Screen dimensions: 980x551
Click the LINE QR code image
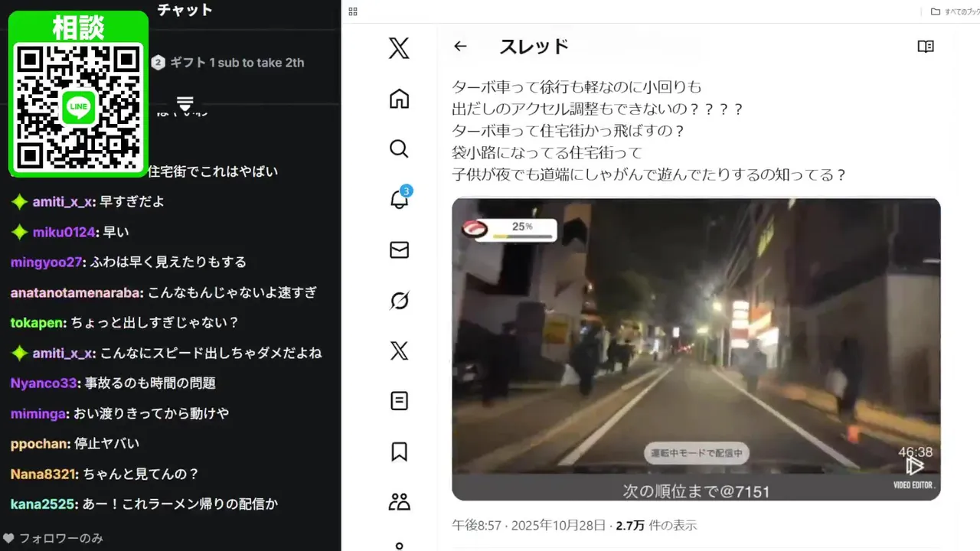[x=79, y=106]
